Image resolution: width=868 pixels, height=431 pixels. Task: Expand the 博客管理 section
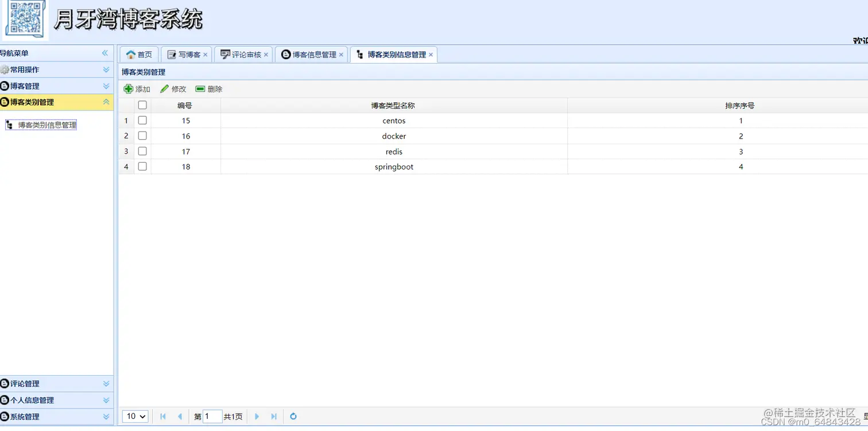coord(106,86)
